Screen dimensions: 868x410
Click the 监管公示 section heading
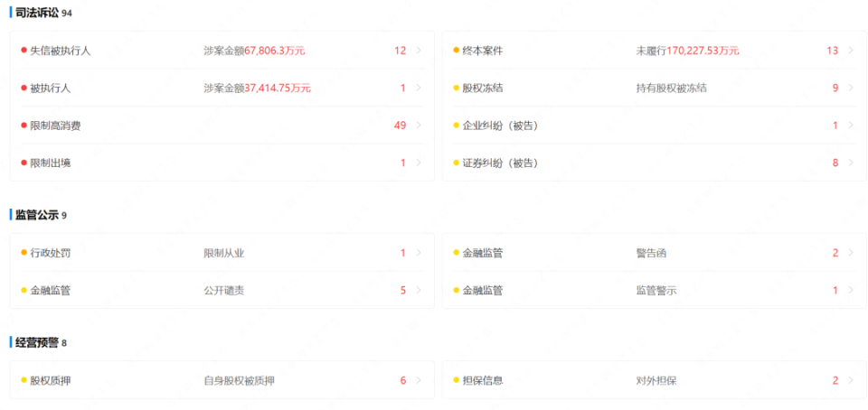click(x=36, y=214)
